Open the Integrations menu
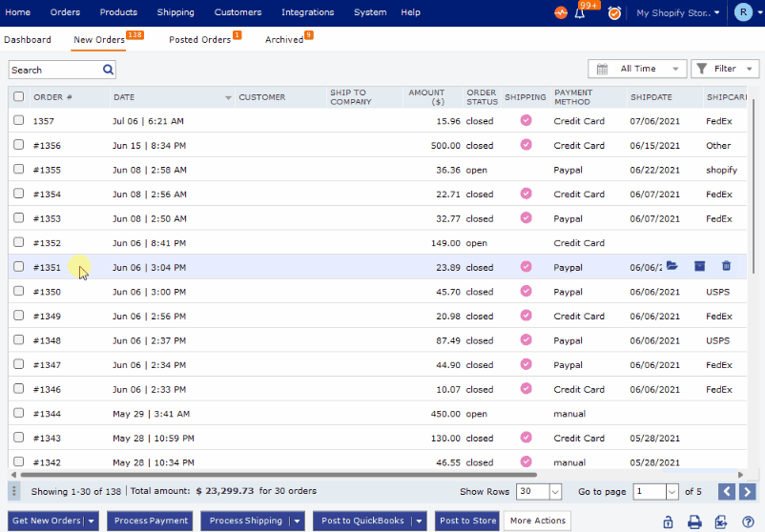The image size is (765, 532). tap(307, 12)
